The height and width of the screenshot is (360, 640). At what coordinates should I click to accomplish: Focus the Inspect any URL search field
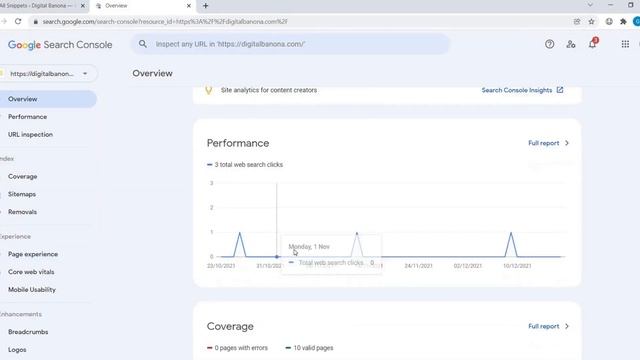(x=290, y=44)
